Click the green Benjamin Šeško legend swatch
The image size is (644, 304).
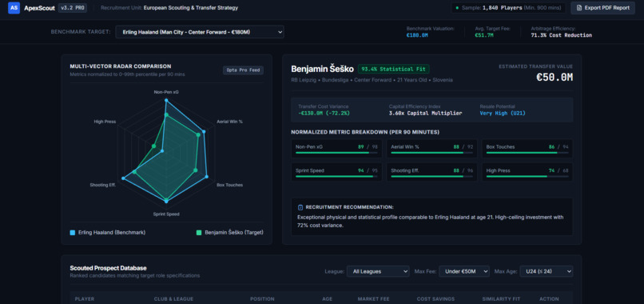[199, 233]
